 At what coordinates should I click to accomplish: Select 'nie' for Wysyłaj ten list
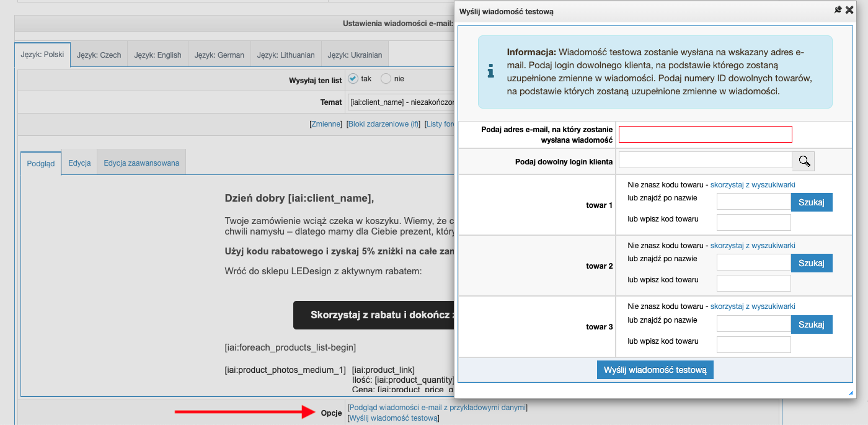click(x=386, y=79)
